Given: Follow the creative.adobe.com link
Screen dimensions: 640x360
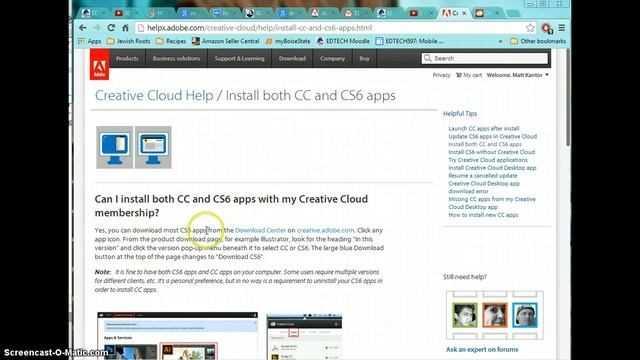Looking at the screenshot, I should [x=325, y=230].
